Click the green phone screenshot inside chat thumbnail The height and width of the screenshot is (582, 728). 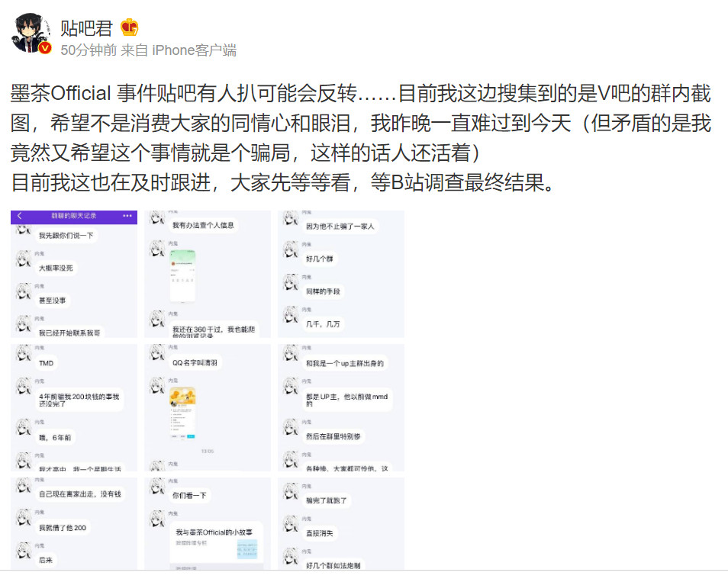pos(182,276)
